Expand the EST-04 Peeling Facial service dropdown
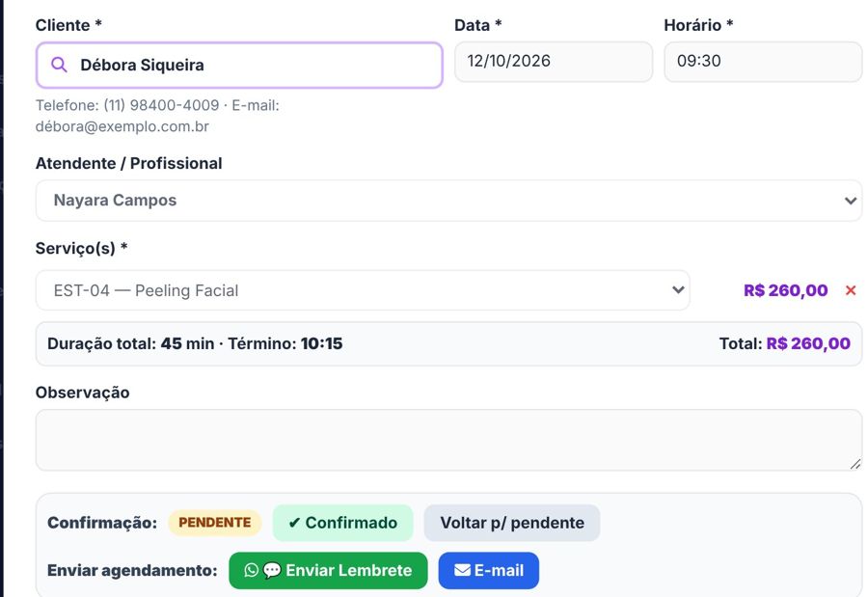 coord(363,290)
